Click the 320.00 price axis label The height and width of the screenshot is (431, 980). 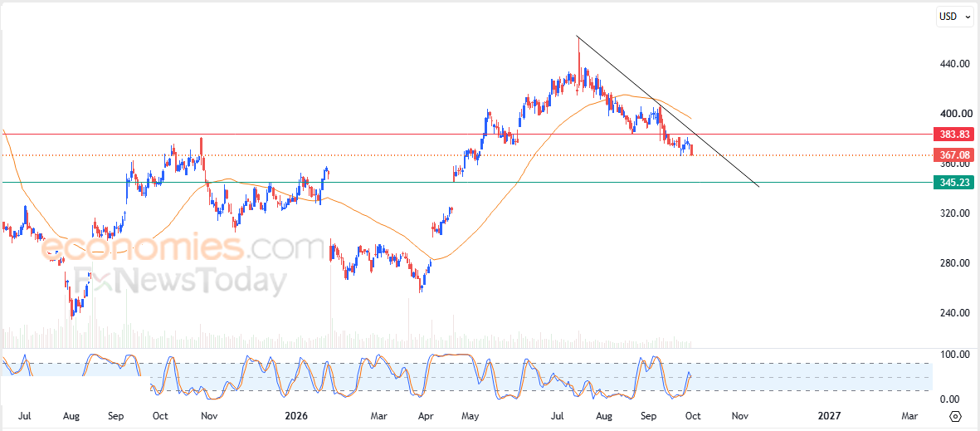(x=956, y=213)
